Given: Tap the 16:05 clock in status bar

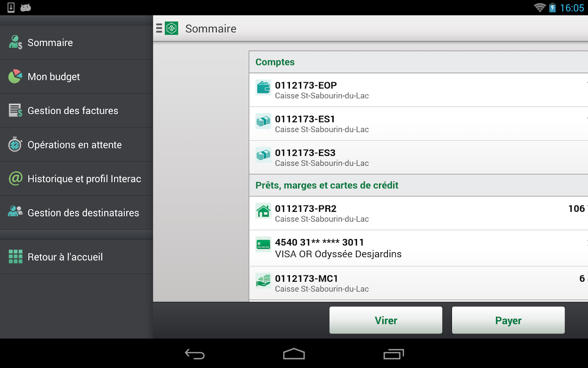Looking at the screenshot, I should point(572,8).
